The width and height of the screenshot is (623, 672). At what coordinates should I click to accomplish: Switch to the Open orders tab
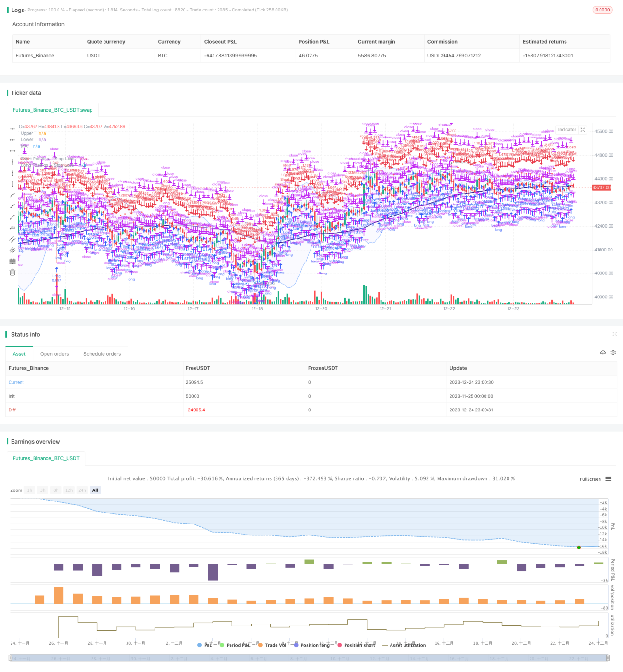pyautogui.click(x=54, y=354)
